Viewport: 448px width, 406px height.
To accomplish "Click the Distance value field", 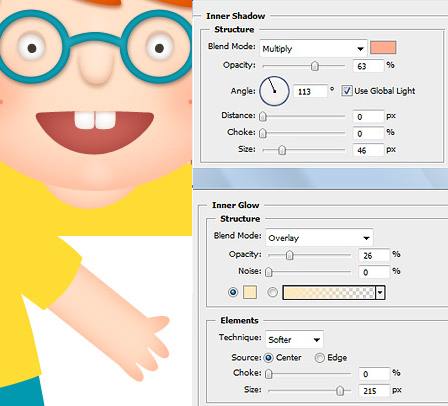I will [368, 116].
